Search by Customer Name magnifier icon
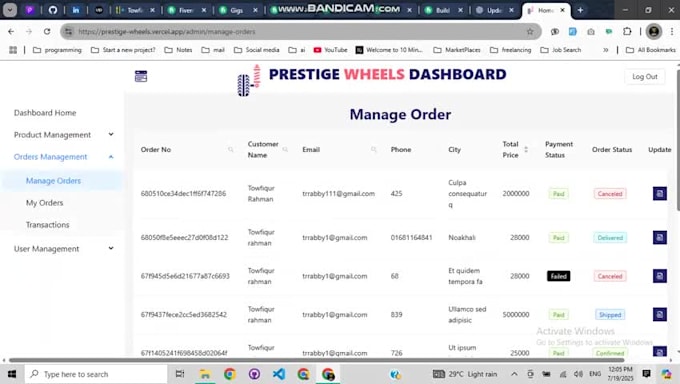Viewport: 680px width, 384px height. pyautogui.click(x=285, y=150)
